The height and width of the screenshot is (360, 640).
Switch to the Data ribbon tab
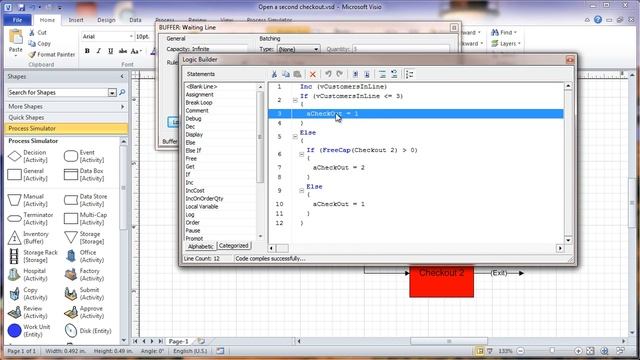[135, 20]
